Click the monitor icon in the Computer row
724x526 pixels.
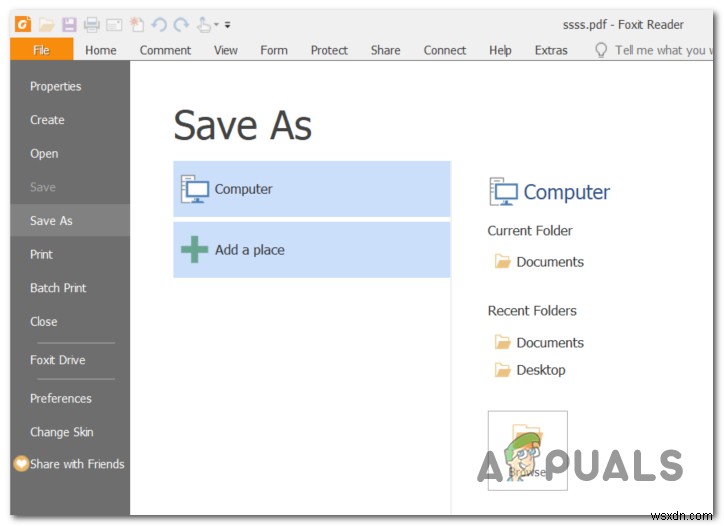point(194,189)
